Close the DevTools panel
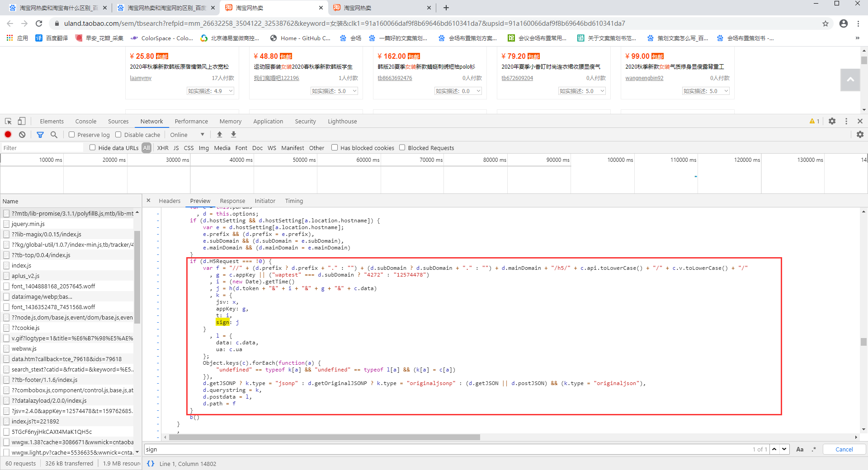Screen dimensions: 868x470 point(860,121)
